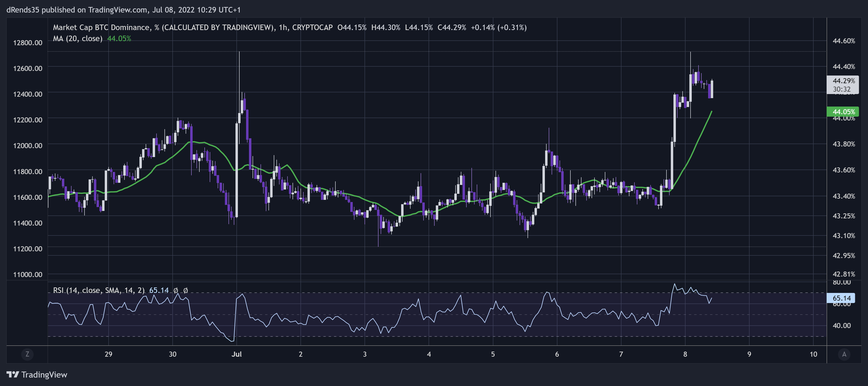Viewport: 868px width, 386px height.
Task: Click the open value O44.15% in header
Action: pos(352,27)
